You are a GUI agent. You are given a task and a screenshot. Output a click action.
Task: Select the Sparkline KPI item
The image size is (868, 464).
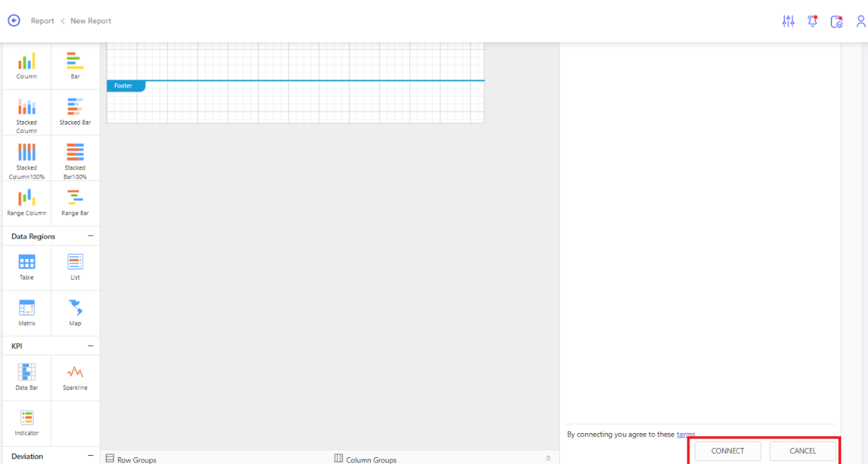(x=75, y=377)
